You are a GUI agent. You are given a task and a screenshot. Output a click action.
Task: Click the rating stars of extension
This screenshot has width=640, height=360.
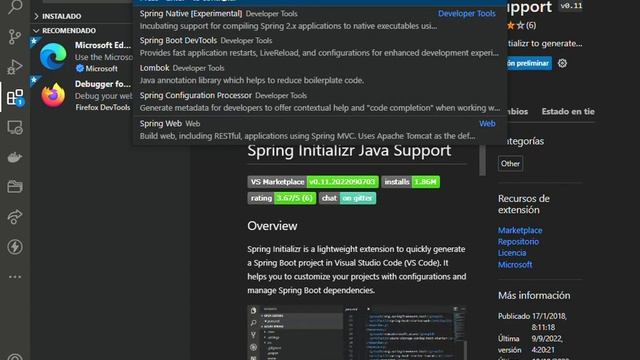(516, 25)
